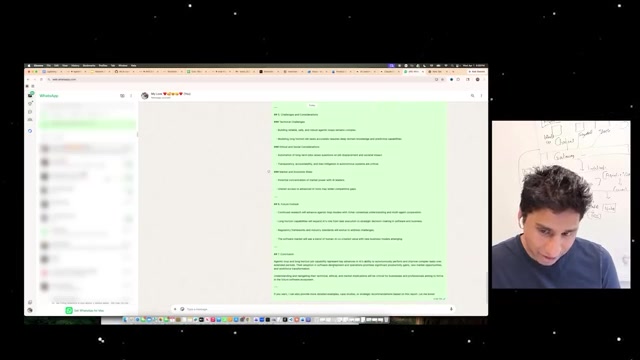Open the History menu in the menu bar
Image resolution: width=640 pixels, height=360 pixels.
pos(76,65)
